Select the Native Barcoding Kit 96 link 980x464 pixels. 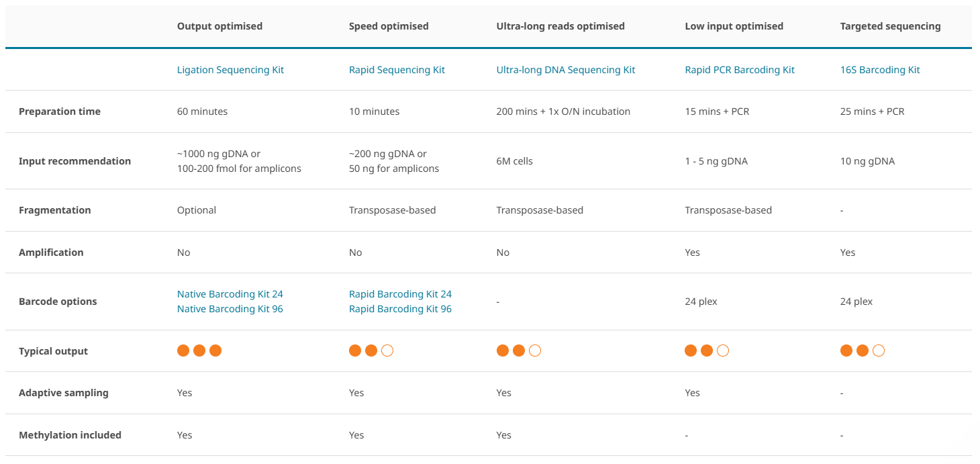pos(230,309)
